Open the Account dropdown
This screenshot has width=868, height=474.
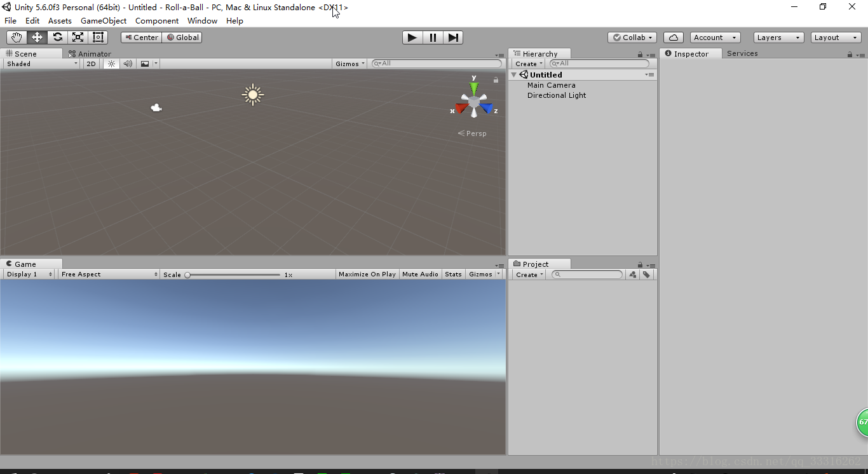coord(715,37)
